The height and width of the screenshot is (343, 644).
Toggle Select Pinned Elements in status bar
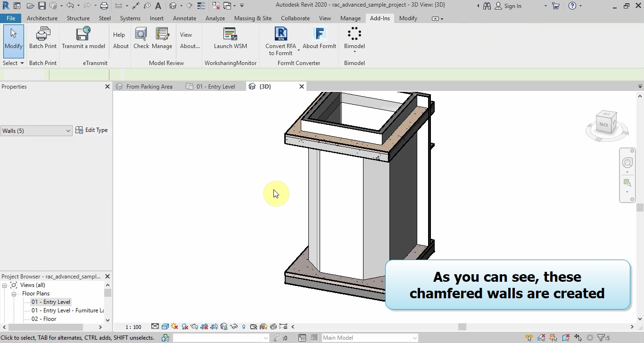click(x=553, y=337)
